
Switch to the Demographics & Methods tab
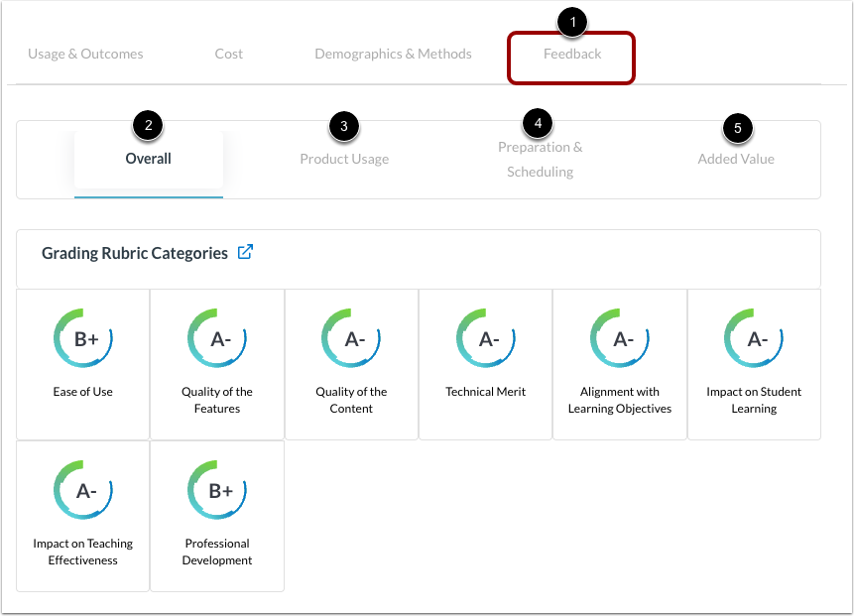[x=393, y=54]
